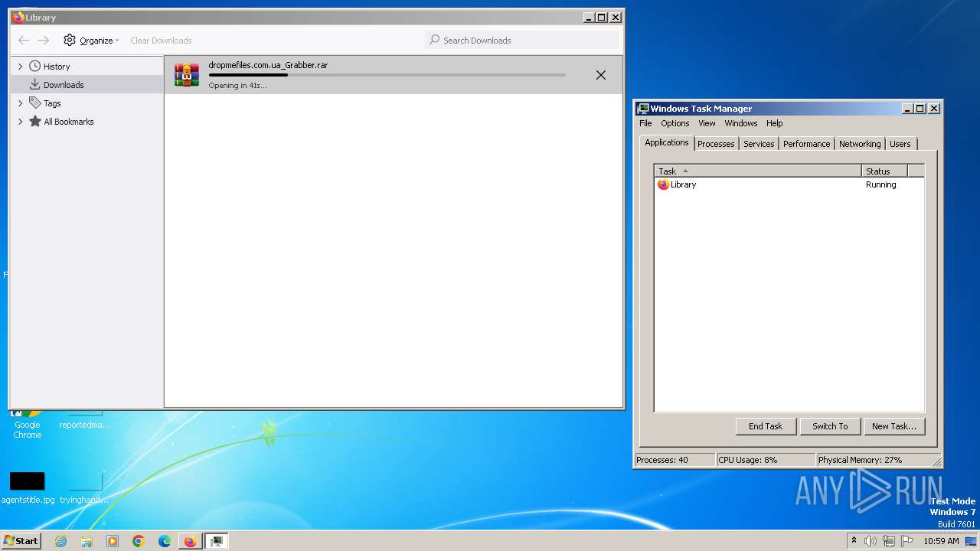Image resolution: width=980 pixels, height=551 pixels.
Task: Open Windows Media Player from taskbar
Action: point(113,541)
